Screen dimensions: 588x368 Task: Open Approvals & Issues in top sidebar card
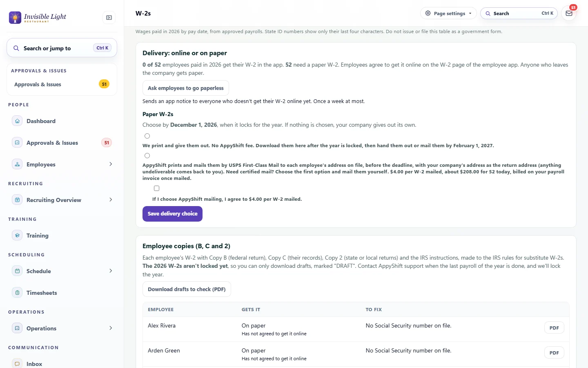click(x=62, y=84)
